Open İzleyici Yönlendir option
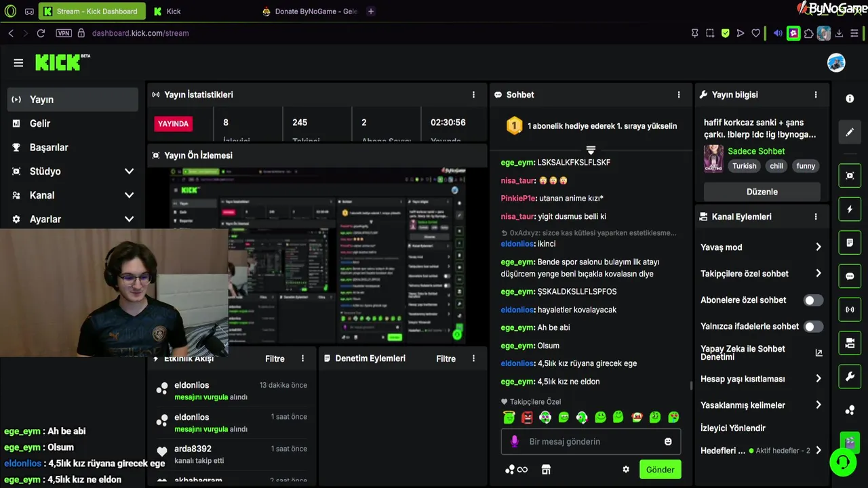Screen dimensions: 868x488 733,428
